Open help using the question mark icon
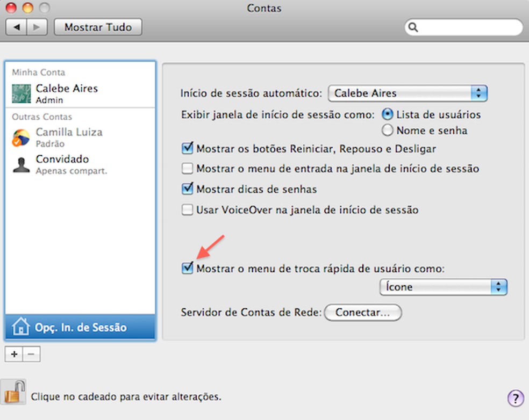 tap(515, 399)
